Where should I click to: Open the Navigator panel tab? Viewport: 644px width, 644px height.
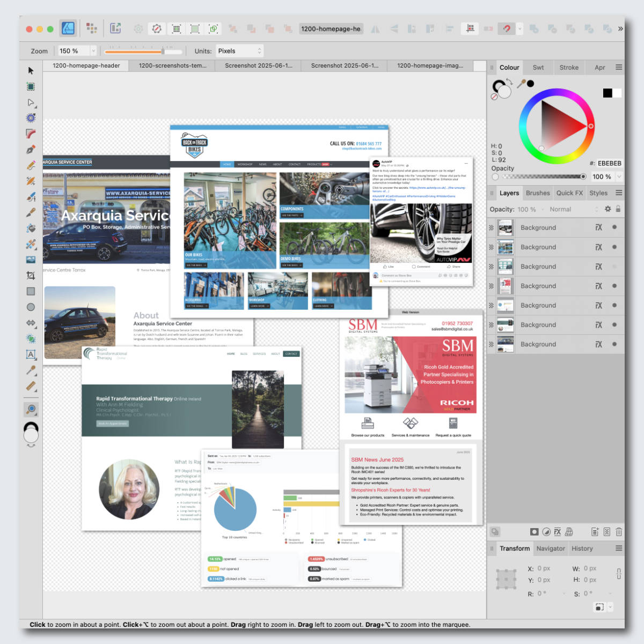point(551,548)
